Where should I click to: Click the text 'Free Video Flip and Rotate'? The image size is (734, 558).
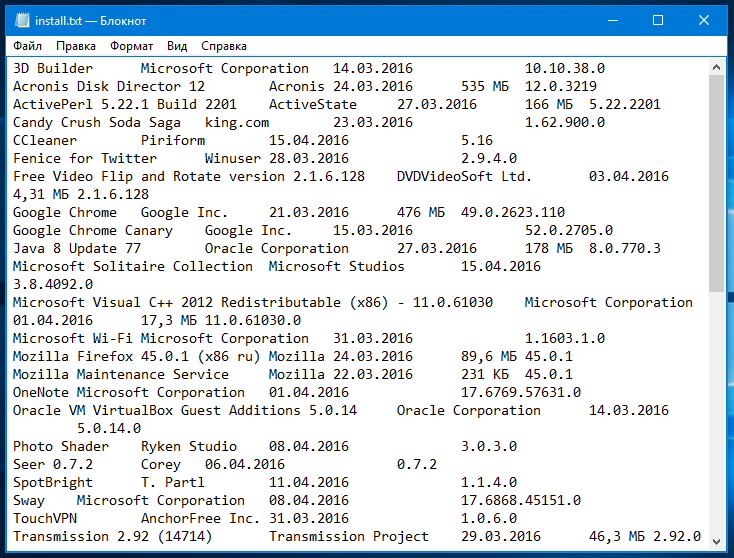[x=117, y=176]
